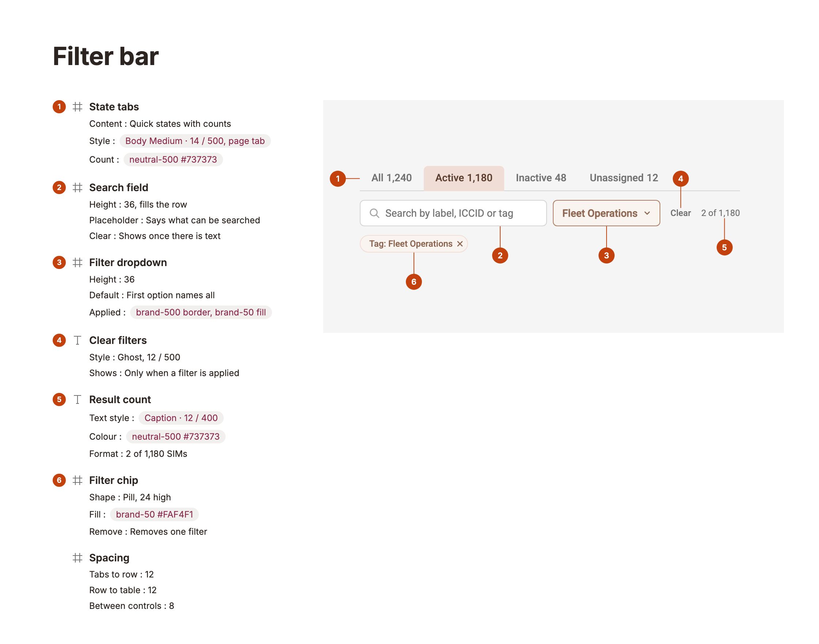The width and height of the screenshot is (819, 644).
Task: Click 'Format : 2 of 1,180 SIMs' line
Action: [138, 454]
